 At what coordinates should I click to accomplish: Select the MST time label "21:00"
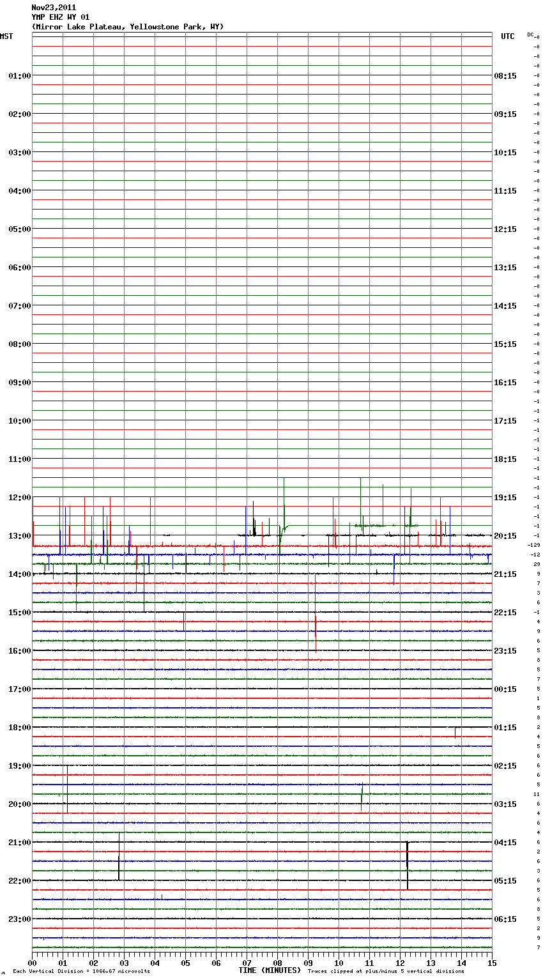coord(20,843)
